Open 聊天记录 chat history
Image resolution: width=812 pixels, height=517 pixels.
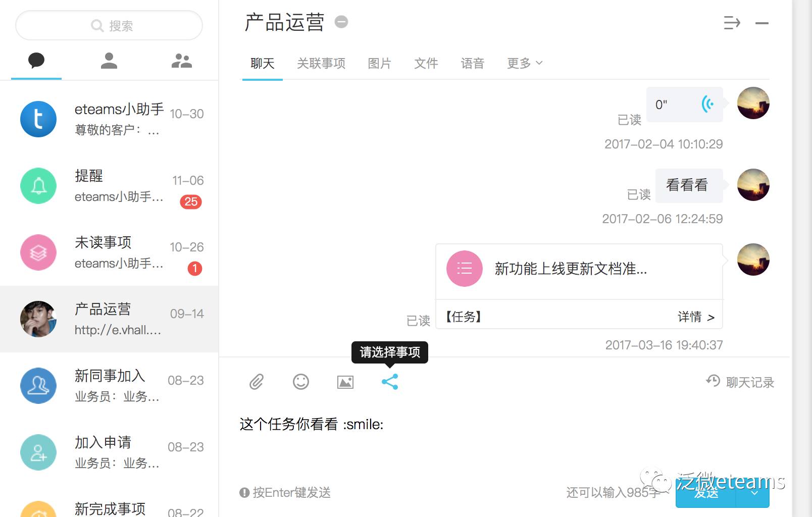(740, 382)
